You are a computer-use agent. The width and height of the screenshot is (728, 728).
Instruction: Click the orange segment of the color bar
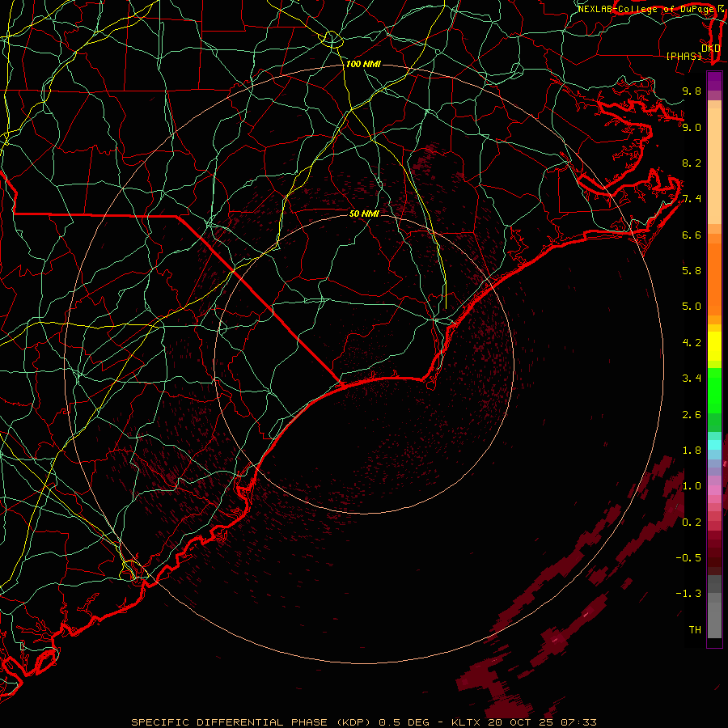(714, 278)
